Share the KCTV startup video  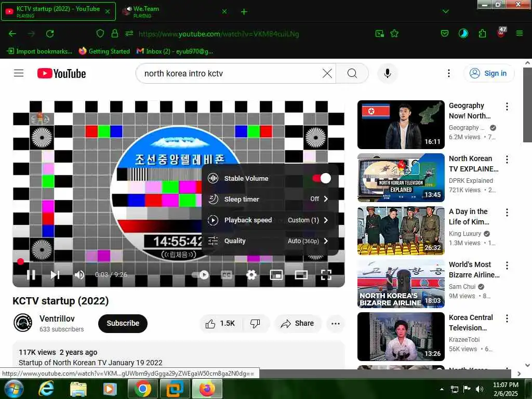(x=298, y=323)
